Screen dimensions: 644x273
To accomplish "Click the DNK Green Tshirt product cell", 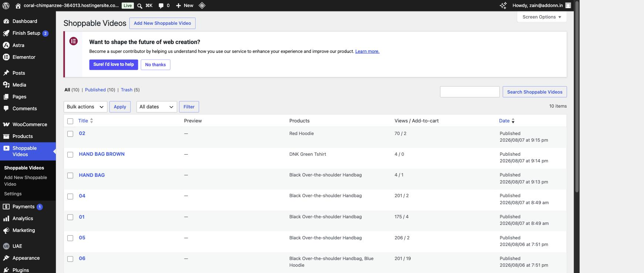I will pyautogui.click(x=308, y=154).
